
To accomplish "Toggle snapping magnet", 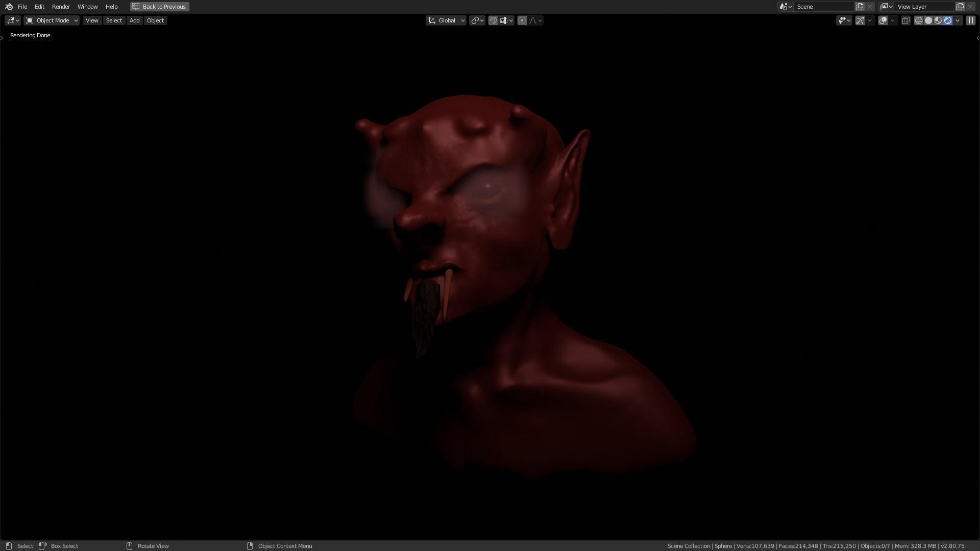I will click(493, 20).
